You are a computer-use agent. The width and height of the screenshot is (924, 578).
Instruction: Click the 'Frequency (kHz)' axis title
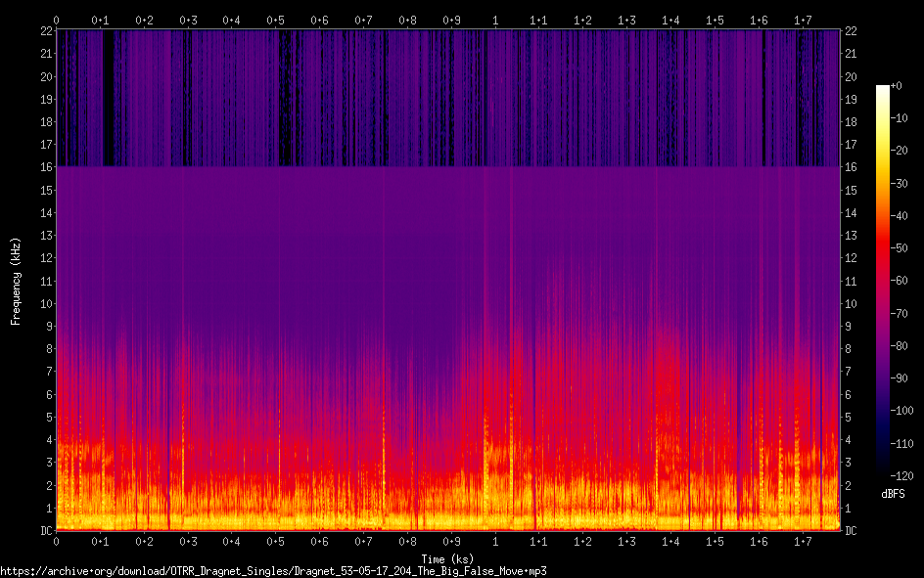pyautogui.click(x=16, y=281)
